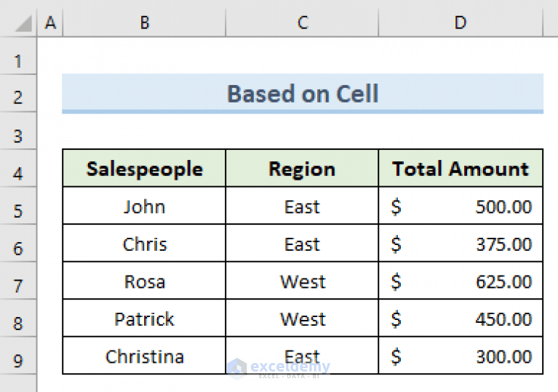Select column A header
This screenshot has height=392, width=558.
coord(50,23)
